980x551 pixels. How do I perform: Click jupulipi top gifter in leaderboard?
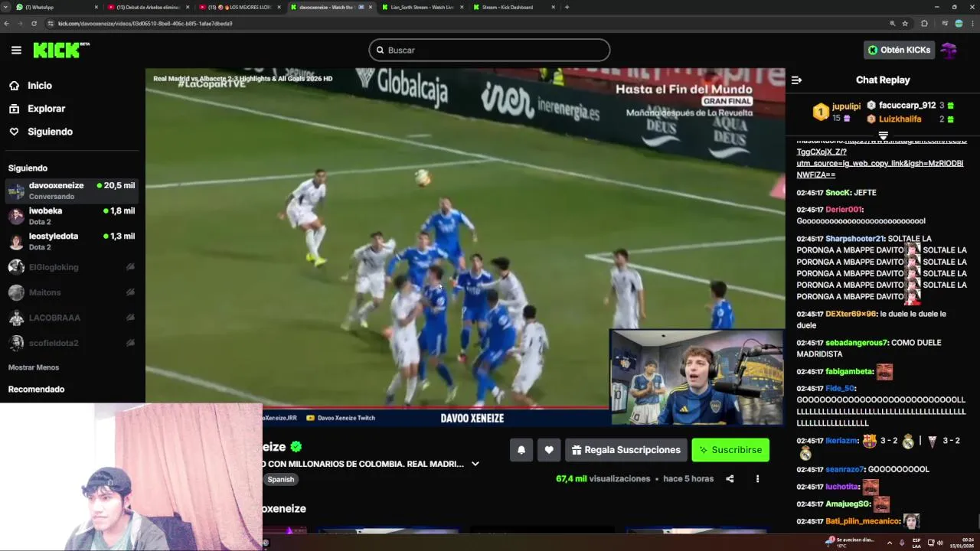846,106
